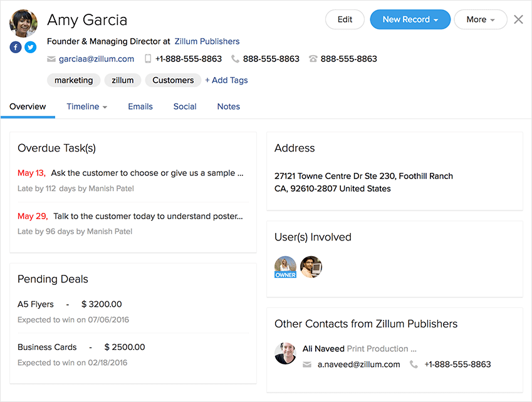
Task: Open Ali Naveed's contact photo
Action: click(x=285, y=353)
